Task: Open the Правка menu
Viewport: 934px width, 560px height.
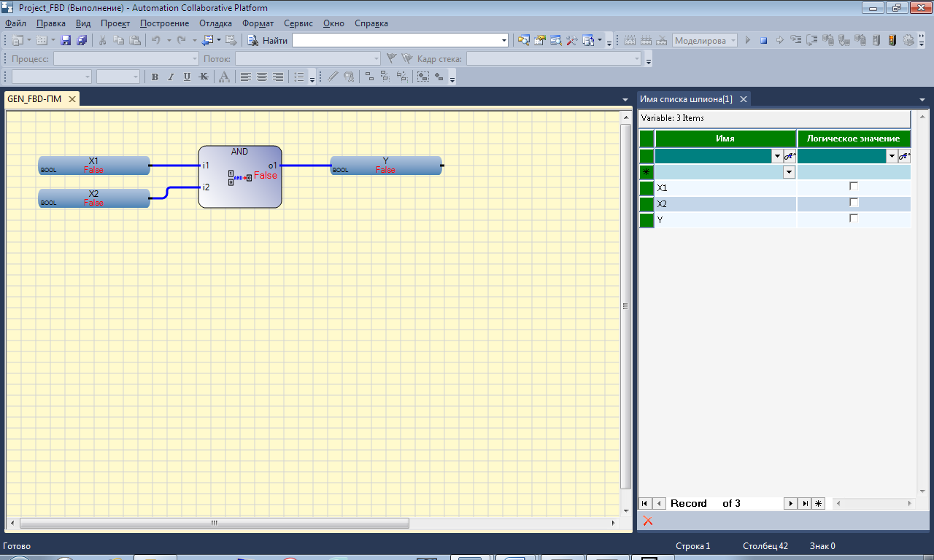Action: 50,23
